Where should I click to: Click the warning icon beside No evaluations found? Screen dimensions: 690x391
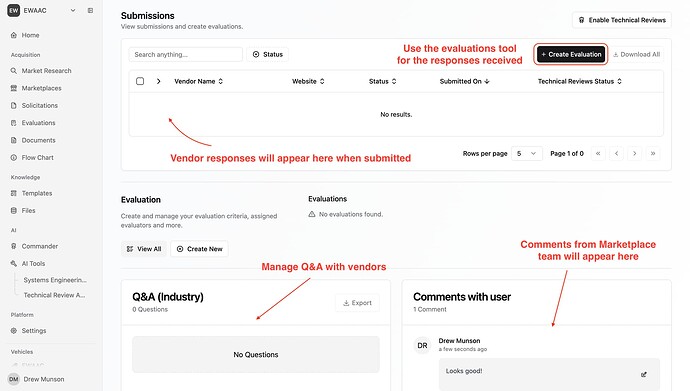coord(312,214)
